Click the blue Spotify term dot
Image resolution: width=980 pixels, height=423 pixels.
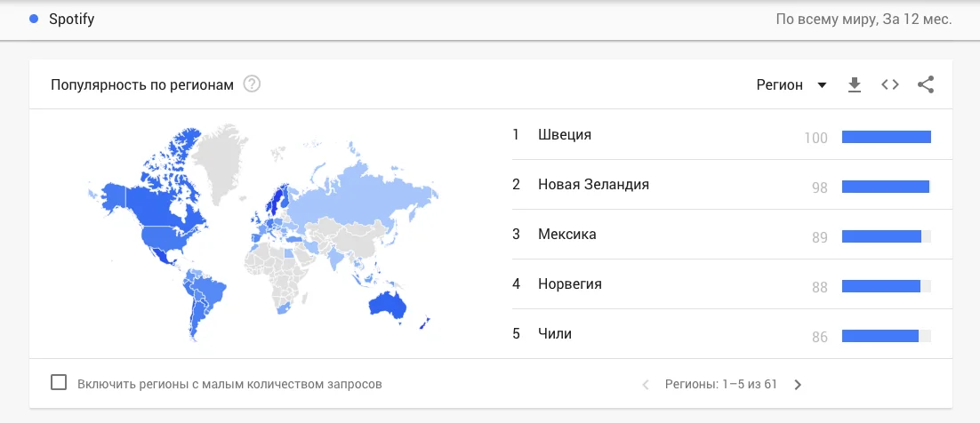tap(34, 19)
